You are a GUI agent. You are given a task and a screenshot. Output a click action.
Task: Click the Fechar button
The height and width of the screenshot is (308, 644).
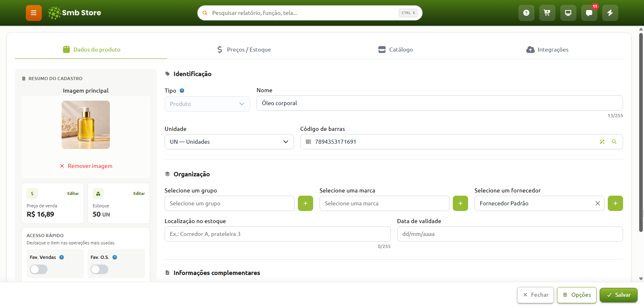coord(536,295)
